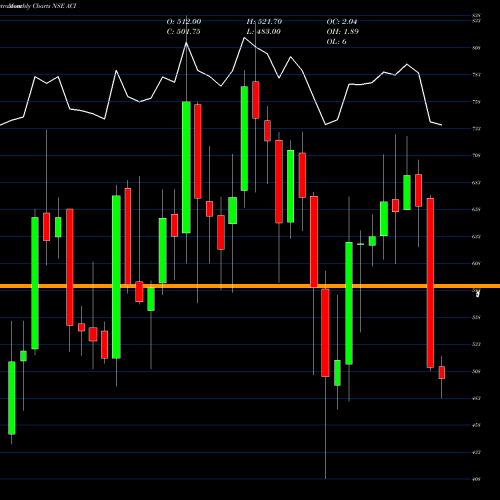Click the 708 price label on the axis
This screenshot has width=500, height=500.
click(476, 155)
